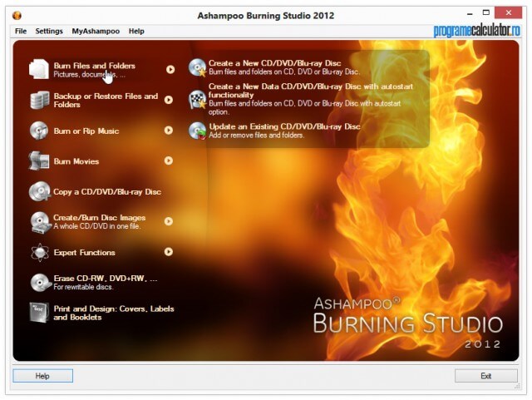The width and height of the screenshot is (532, 400).
Task: Click the Create/Burn Disc Images drive icon
Action: pyautogui.click(x=41, y=222)
